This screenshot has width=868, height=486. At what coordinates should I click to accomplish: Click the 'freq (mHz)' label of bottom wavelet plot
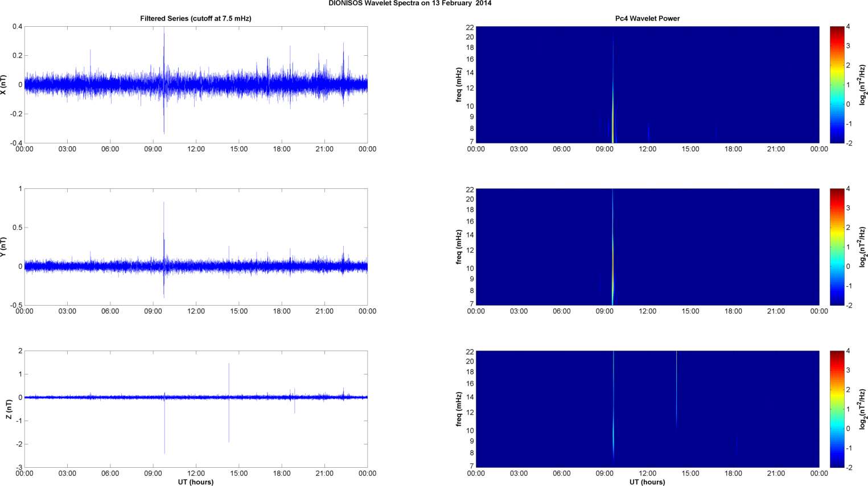[x=459, y=409]
